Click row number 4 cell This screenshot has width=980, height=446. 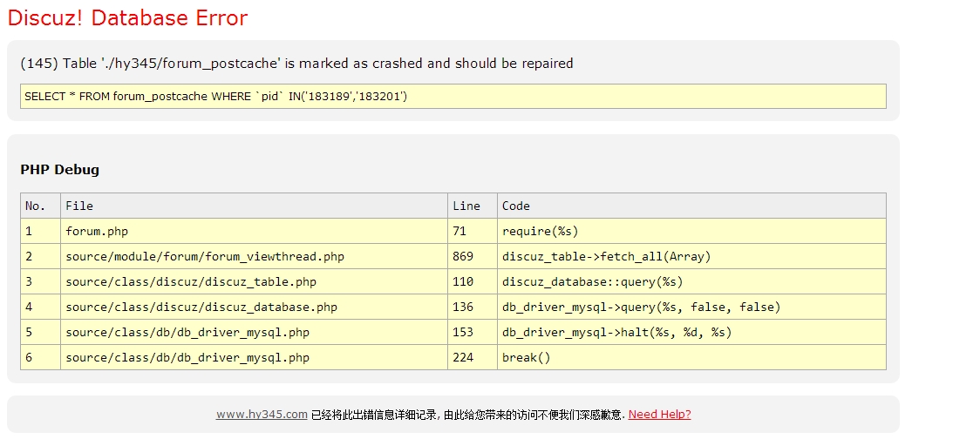(x=41, y=307)
